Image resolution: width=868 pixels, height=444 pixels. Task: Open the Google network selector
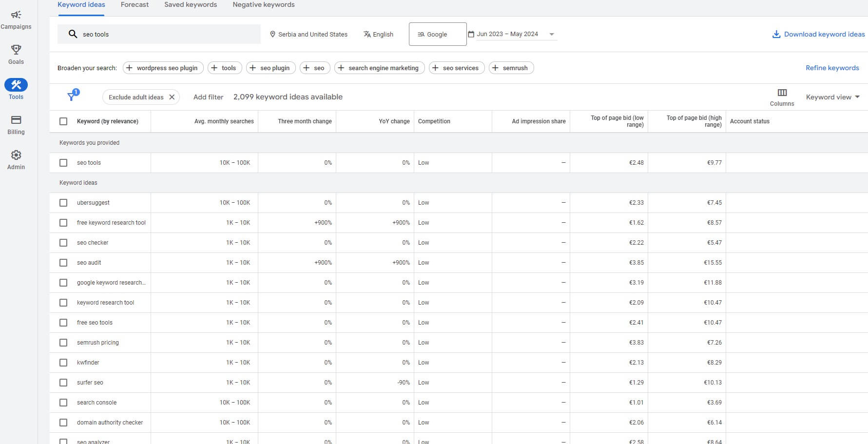(x=437, y=34)
